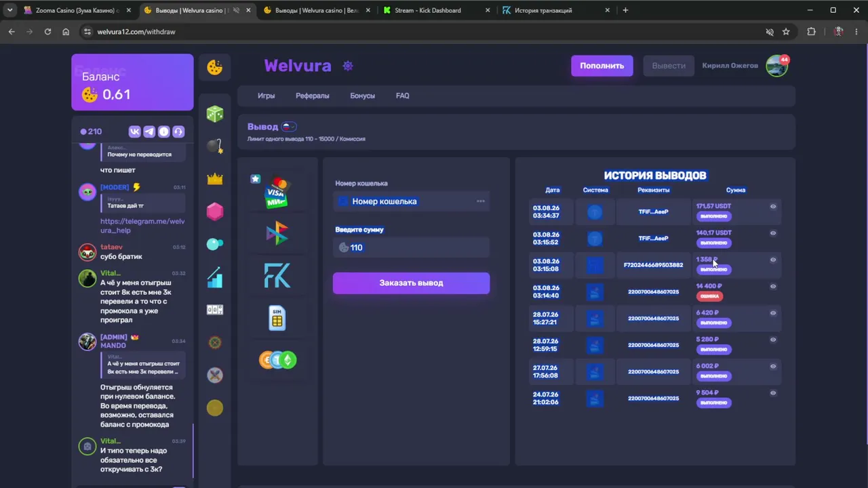Image resolution: width=868 pixels, height=488 pixels.
Task: Submit with the Заказать вывод button
Action: [x=411, y=283]
